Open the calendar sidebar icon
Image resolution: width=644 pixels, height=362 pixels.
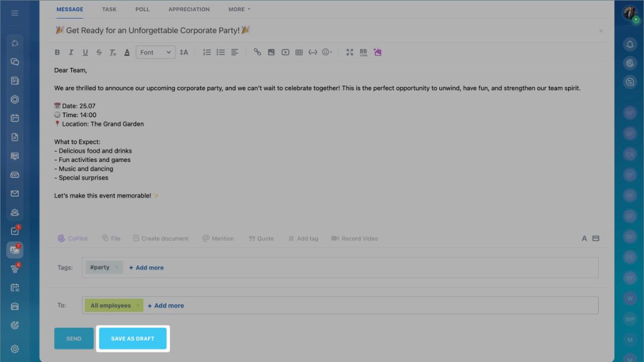[x=15, y=118]
